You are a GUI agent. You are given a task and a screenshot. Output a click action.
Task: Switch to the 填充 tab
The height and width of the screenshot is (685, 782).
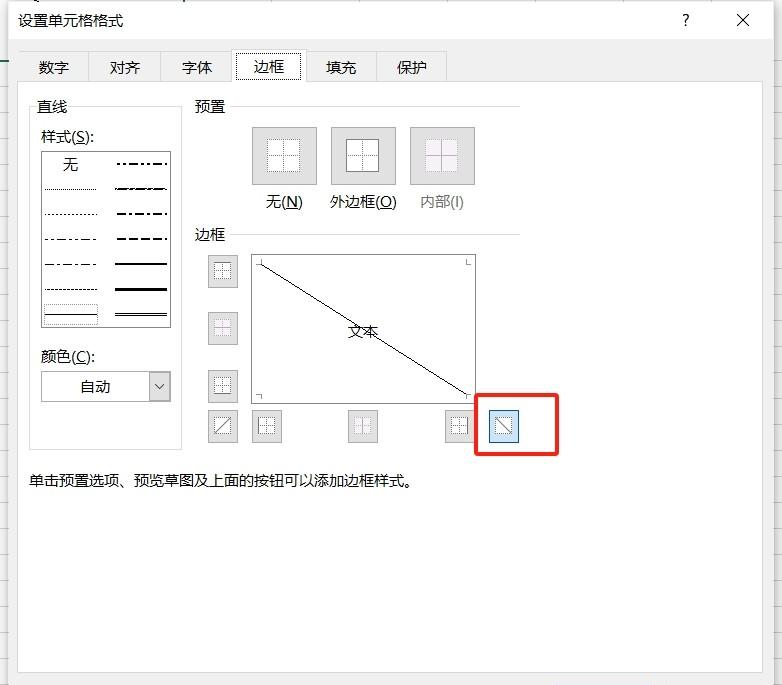click(x=341, y=67)
